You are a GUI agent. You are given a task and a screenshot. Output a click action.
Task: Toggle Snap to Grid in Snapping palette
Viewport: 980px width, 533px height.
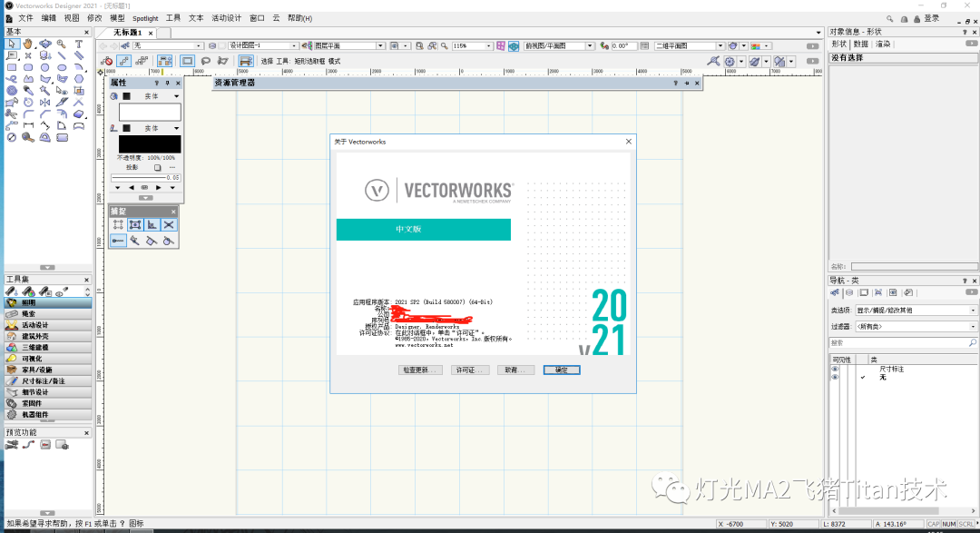click(x=118, y=224)
